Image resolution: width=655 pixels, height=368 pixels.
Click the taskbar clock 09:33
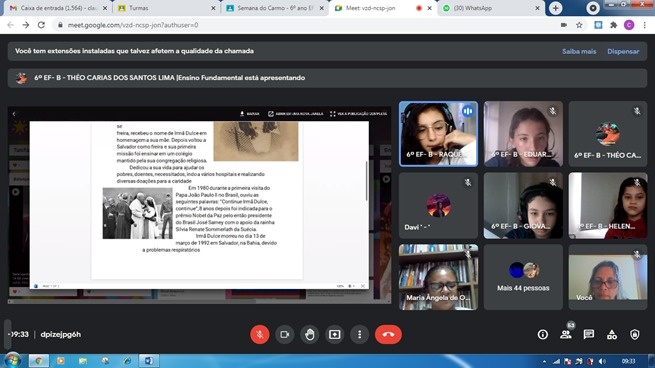point(628,361)
